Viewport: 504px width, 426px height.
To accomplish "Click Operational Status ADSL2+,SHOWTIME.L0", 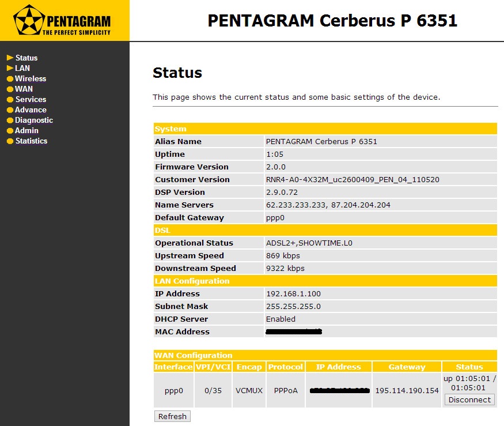I will 309,243.
